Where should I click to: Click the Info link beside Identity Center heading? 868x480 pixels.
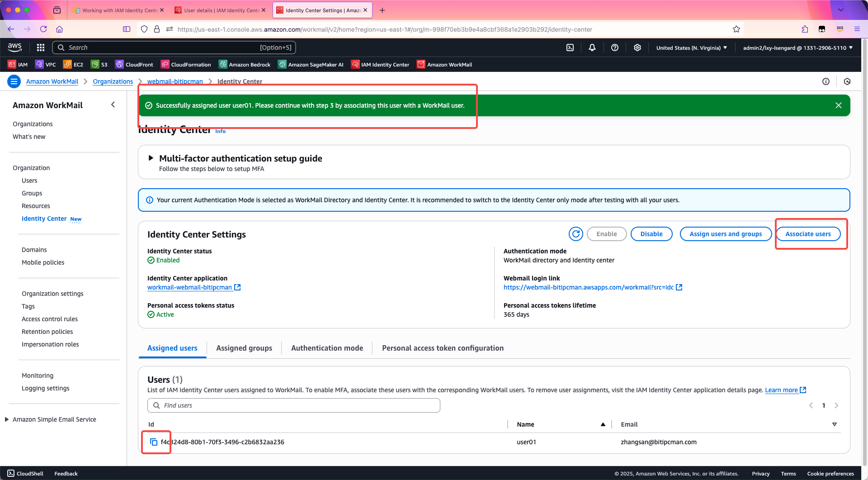[x=220, y=131]
